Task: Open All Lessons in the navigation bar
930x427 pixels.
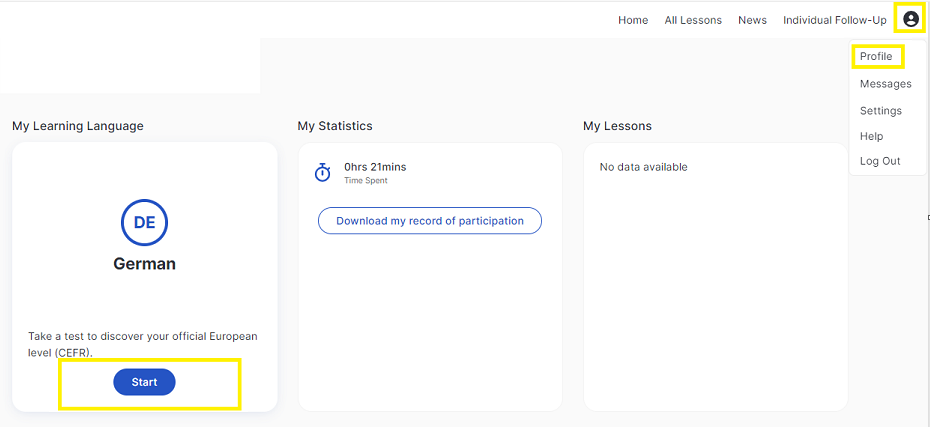Action: click(693, 20)
